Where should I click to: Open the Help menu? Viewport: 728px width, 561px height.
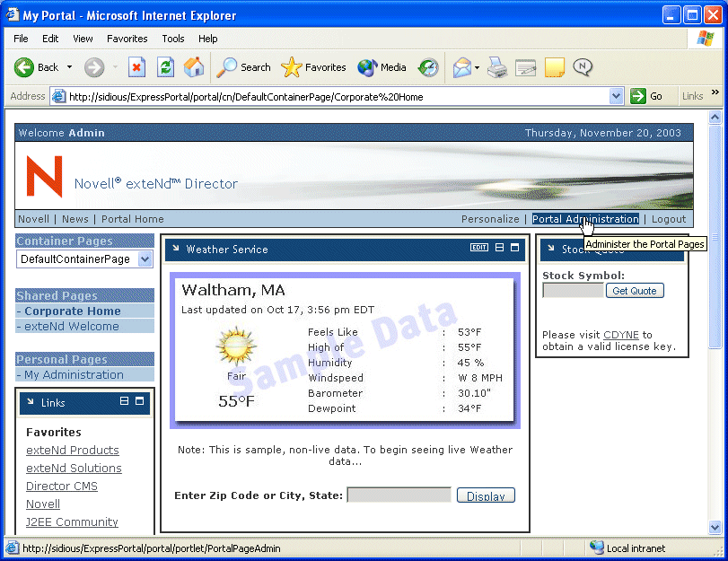208,39
